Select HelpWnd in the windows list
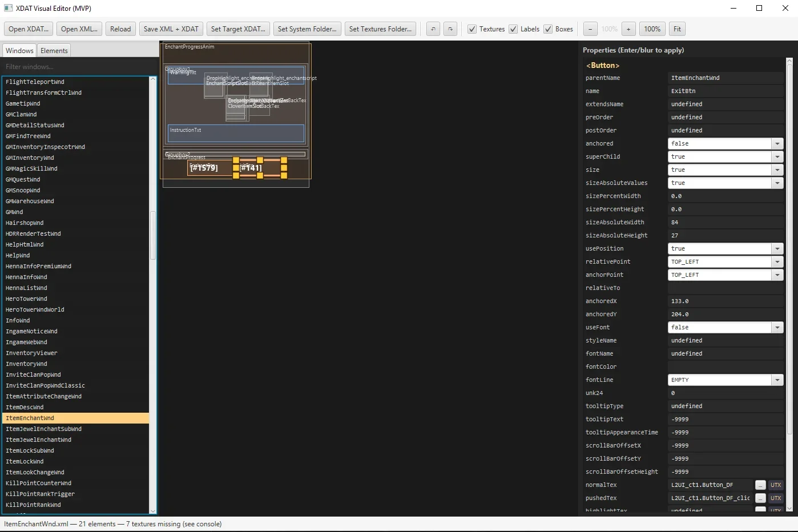The height and width of the screenshot is (532, 798). click(x=76, y=256)
